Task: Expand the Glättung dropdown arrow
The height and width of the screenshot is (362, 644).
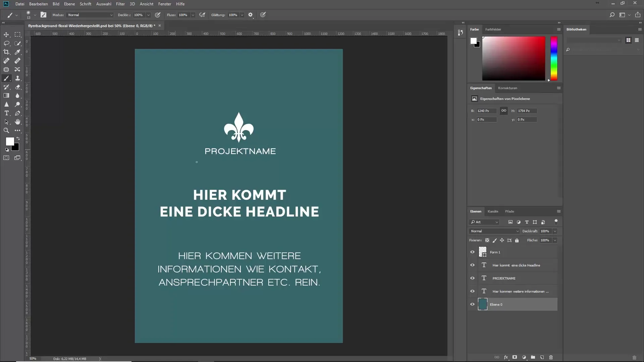Action: click(242, 15)
